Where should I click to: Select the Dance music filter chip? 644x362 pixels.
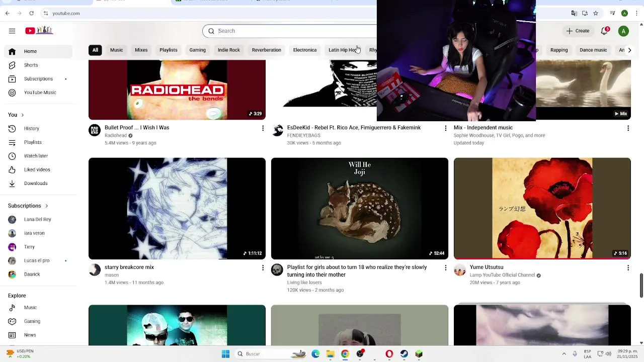pos(593,50)
